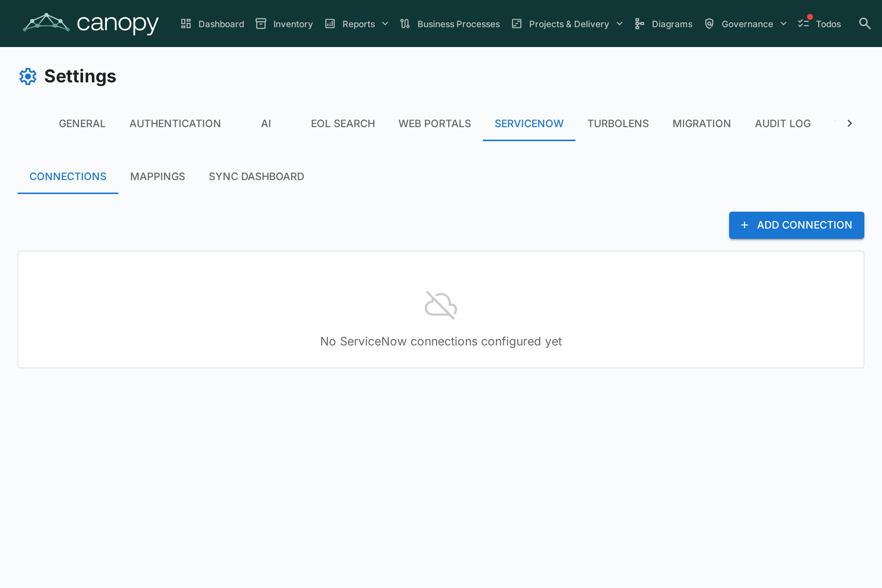Open the Sync Dashboard sub-tab
The height and width of the screenshot is (588, 882).
tap(257, 176)
